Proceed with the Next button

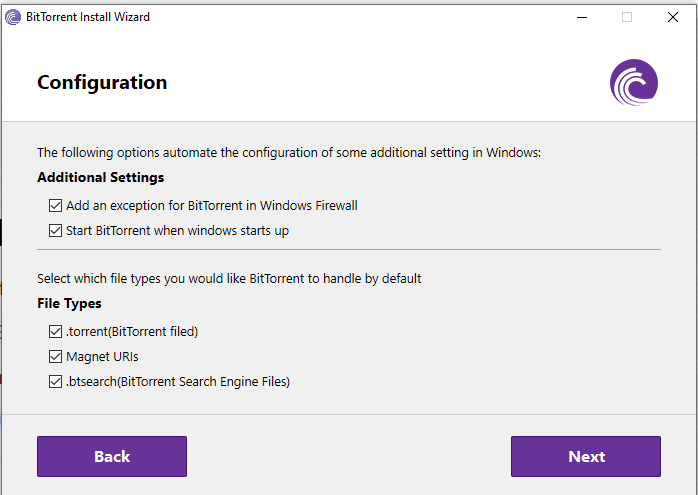[586, 456]
